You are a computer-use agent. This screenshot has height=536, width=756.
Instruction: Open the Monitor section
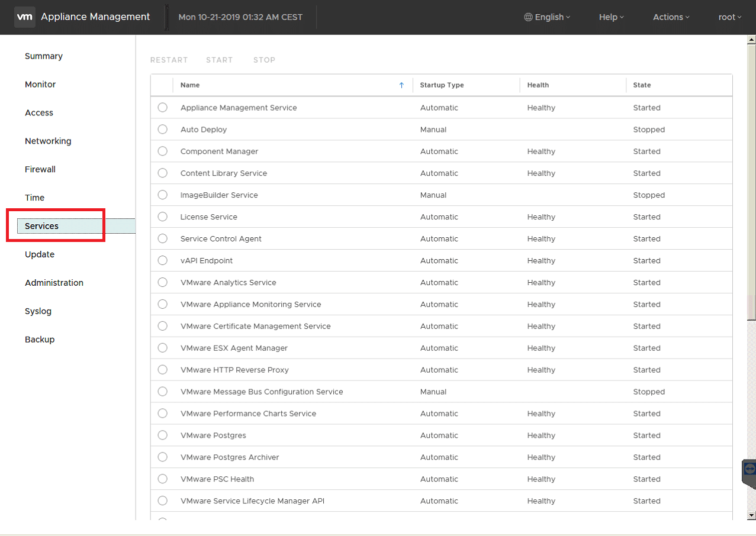40,85
